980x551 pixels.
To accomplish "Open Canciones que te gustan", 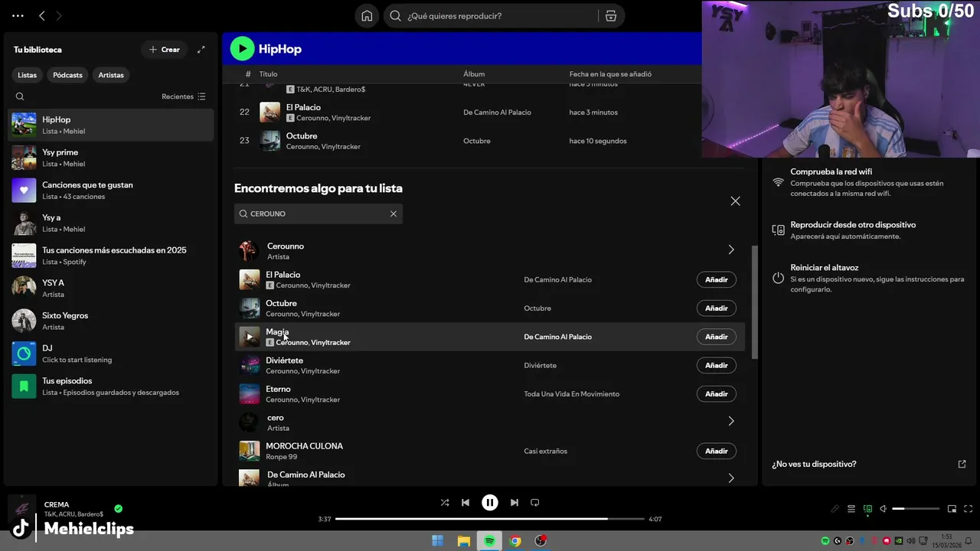I will click(111, 191).
